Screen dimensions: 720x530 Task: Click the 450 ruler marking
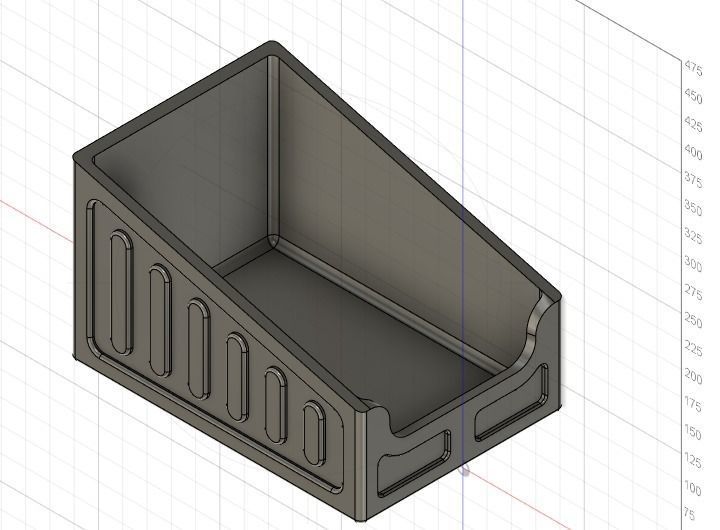coord(693,97)
